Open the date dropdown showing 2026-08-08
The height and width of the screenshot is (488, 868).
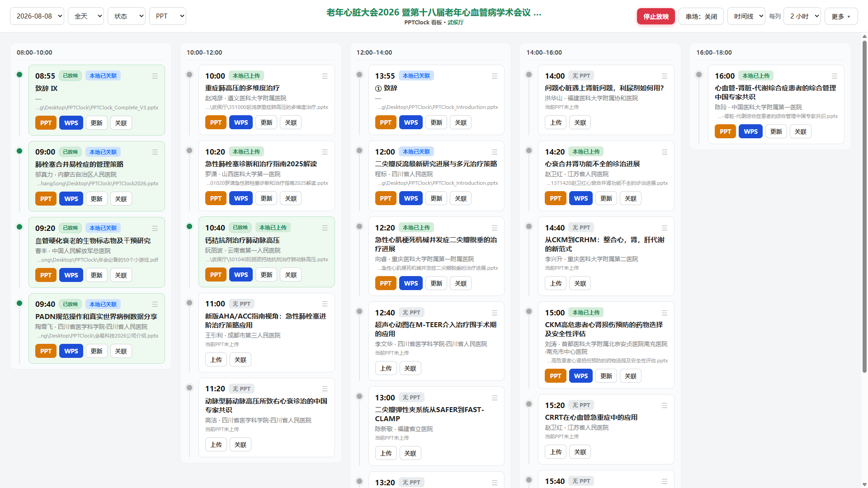(37, 16)
